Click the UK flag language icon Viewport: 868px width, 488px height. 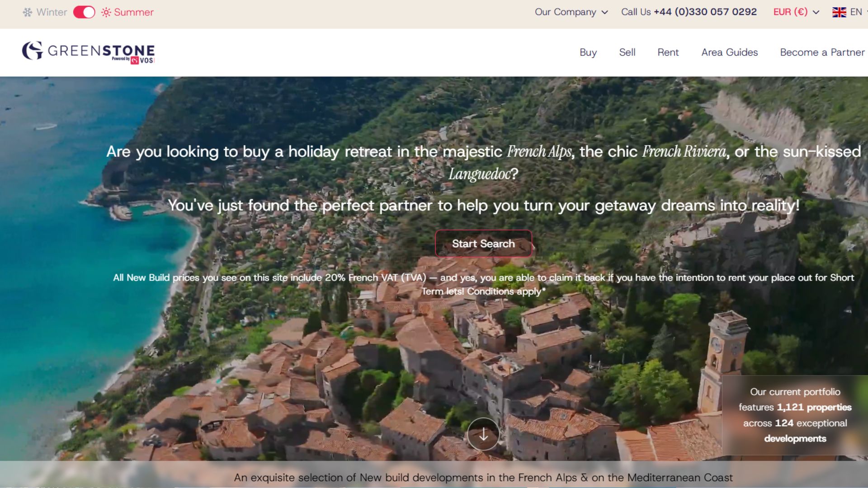pyautogui.click(x=839, y=12)
